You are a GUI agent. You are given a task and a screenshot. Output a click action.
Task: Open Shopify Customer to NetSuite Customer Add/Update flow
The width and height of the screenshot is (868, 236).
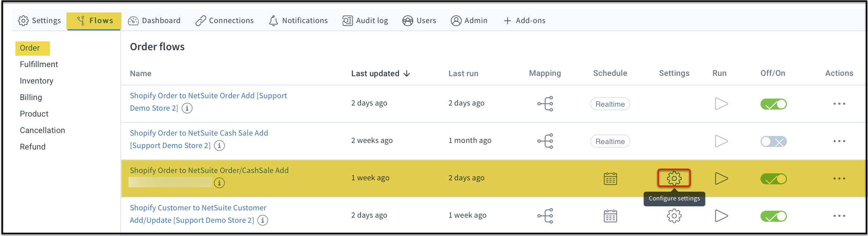click(198, 214)
